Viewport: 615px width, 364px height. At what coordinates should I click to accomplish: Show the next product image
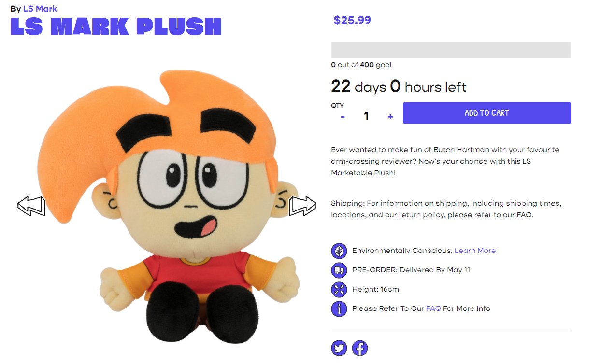click(x=302, y=206)
